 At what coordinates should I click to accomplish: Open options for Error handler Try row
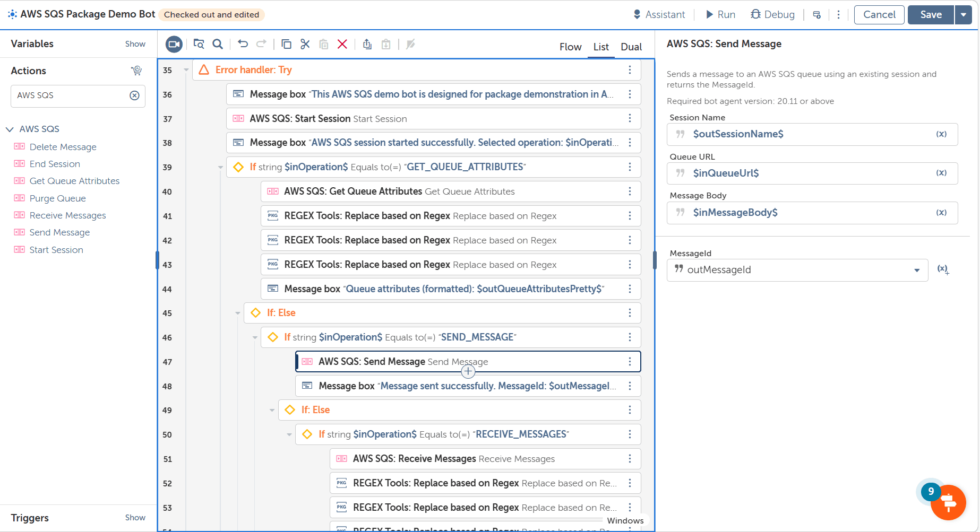tap(630, 70)
